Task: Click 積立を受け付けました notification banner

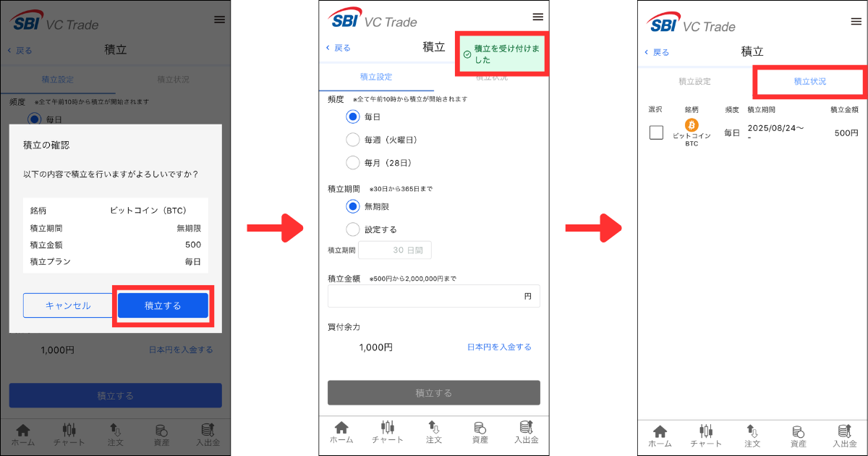Action: (501, 54)
